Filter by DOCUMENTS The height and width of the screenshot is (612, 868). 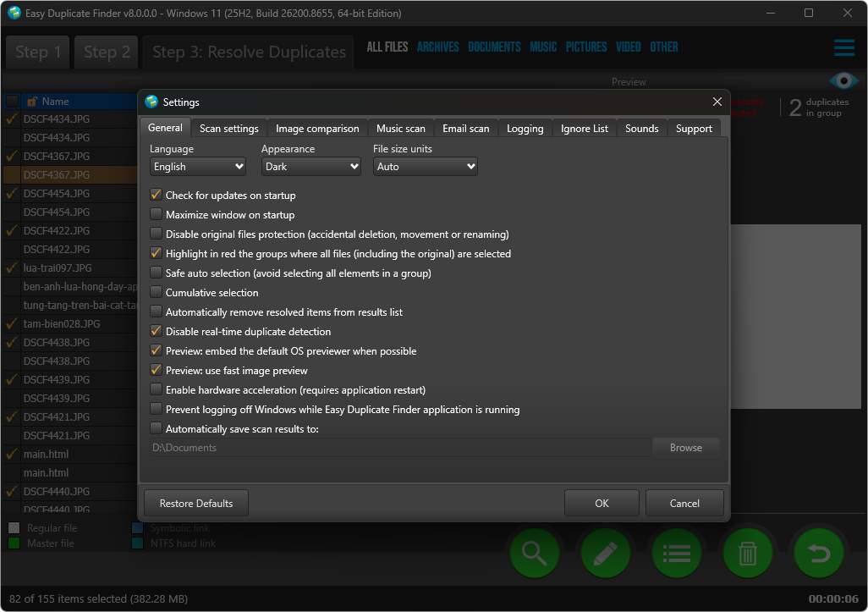494,47
